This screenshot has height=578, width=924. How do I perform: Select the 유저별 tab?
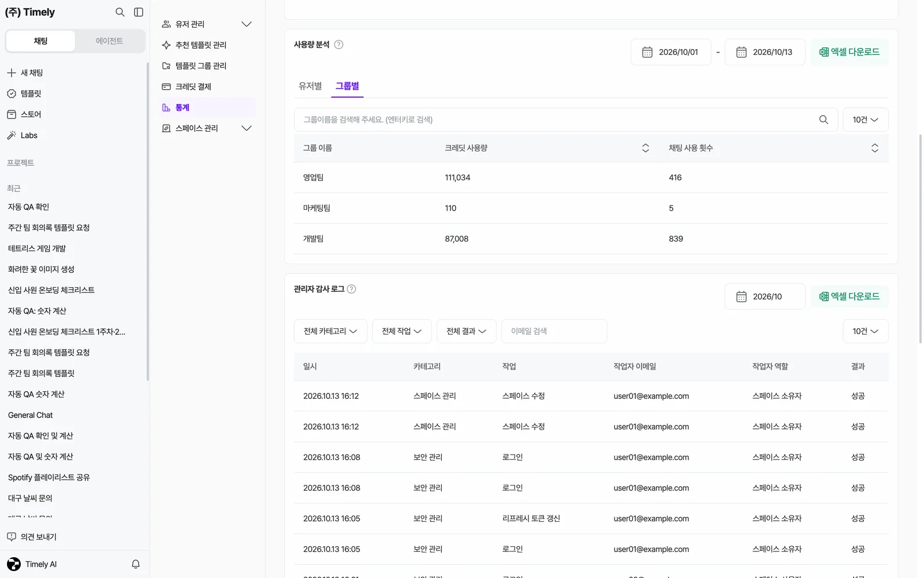[310, 86]
